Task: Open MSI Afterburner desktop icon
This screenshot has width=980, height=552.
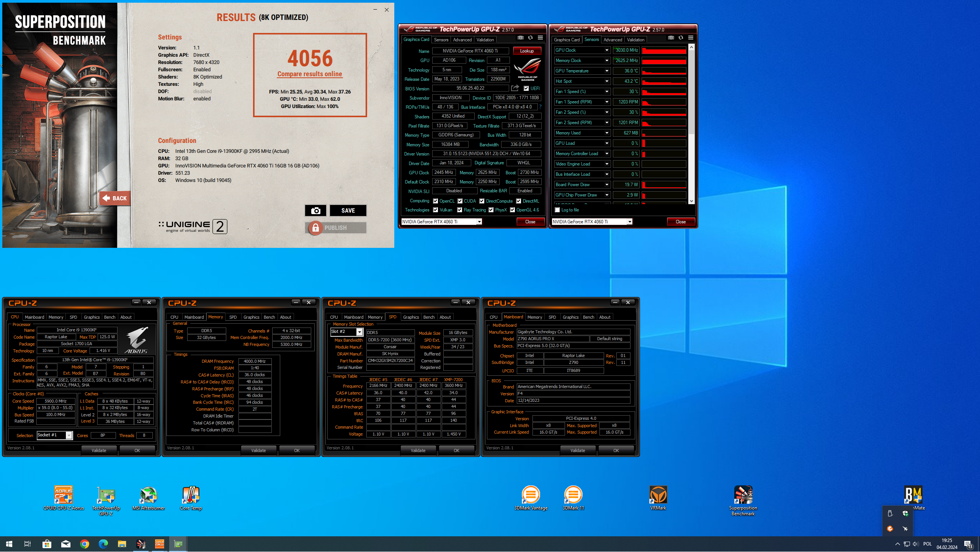Action: (149, 499)
